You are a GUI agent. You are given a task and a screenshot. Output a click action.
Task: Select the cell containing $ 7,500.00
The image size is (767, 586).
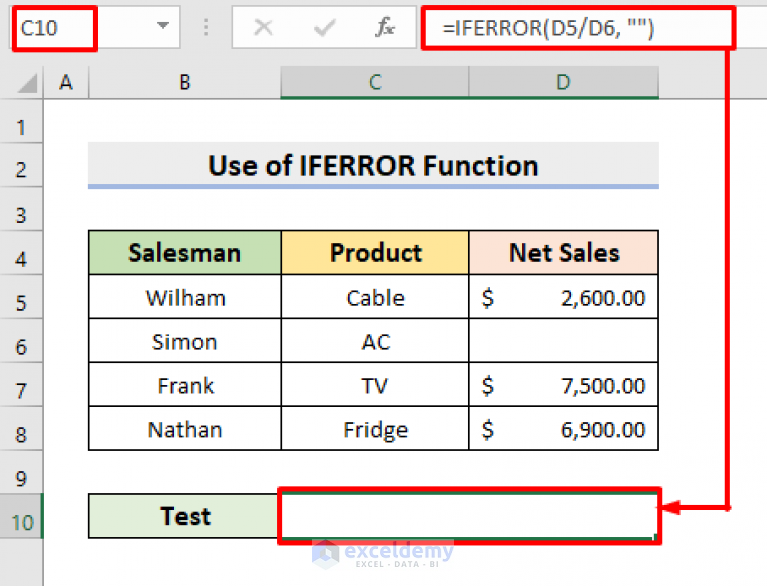click(x=564, y=385)
